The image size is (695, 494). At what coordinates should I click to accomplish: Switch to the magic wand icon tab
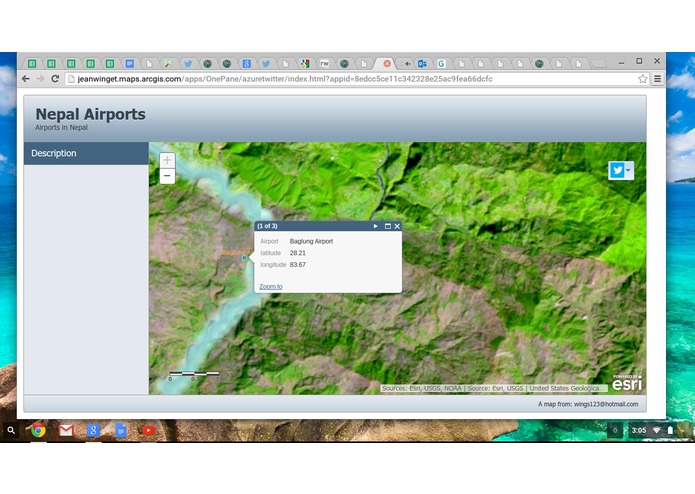tap(168, 64)
